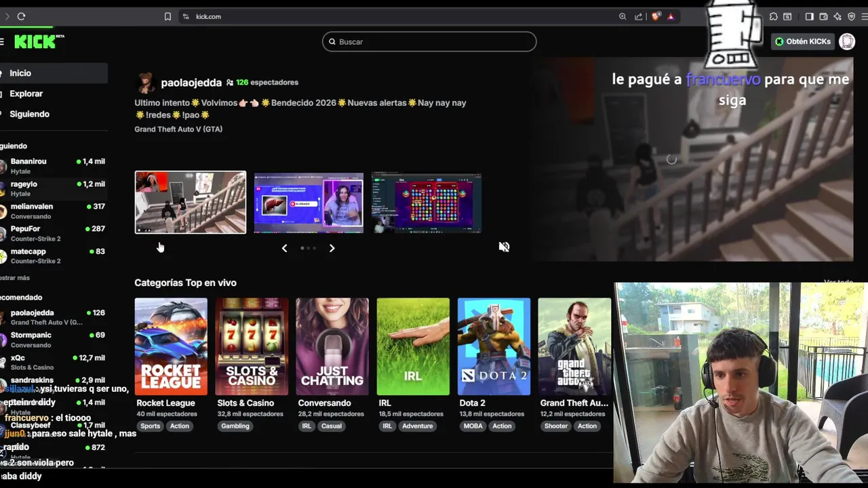The image size is (868, 488).
Task: Focus the Buscar search field
Action: [429, 41]
